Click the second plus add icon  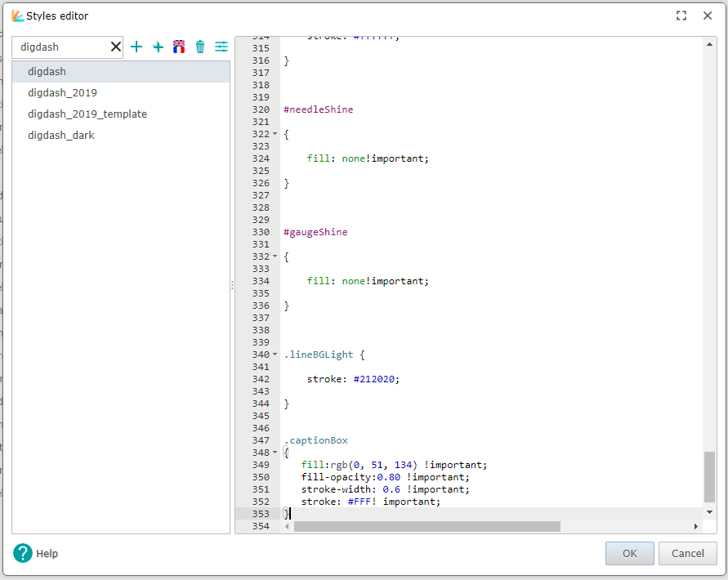pos(158,47)
